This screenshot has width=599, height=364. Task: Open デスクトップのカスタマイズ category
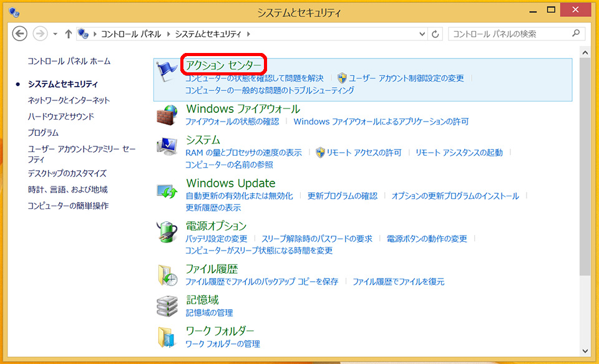coord(67,173)
